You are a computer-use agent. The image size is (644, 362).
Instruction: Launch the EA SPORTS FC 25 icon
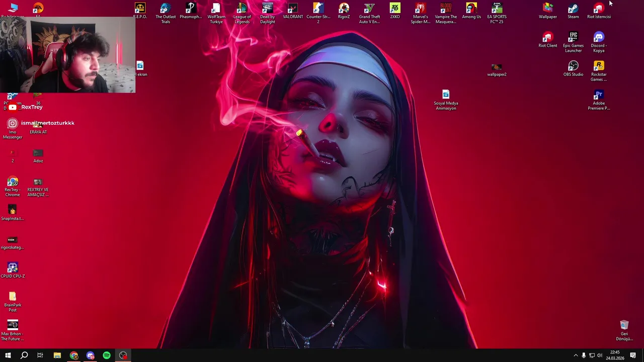click(497, 13)
